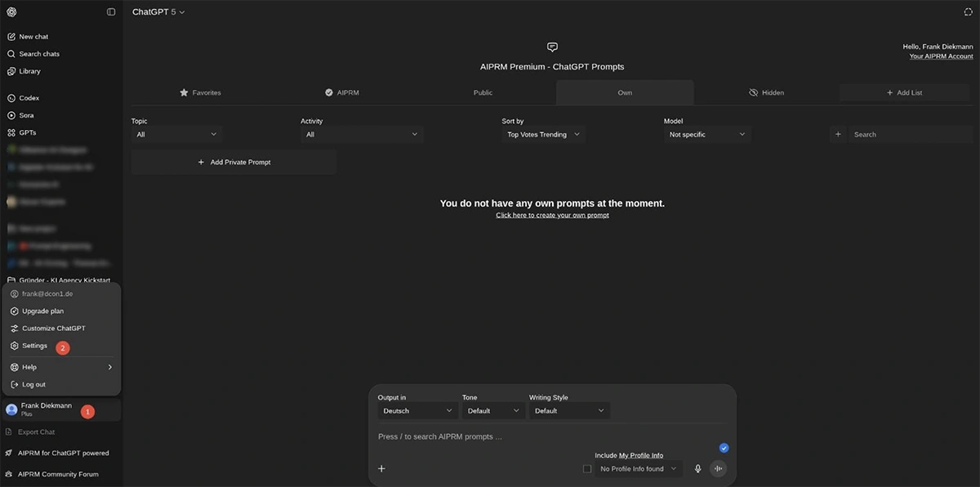This screenshot has height=487, width=980.
Task: Click the microphone dictation icon
Action: click(697, 468)
